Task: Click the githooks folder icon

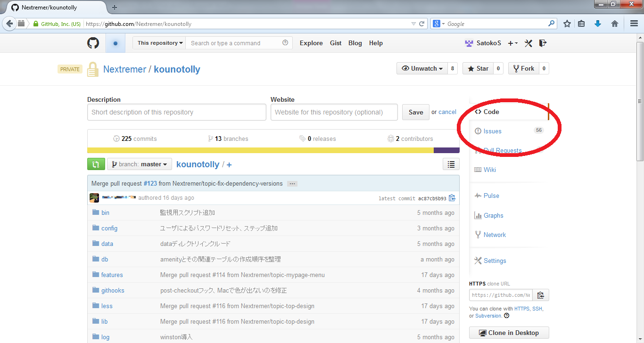Action: [x=96, y=290]
